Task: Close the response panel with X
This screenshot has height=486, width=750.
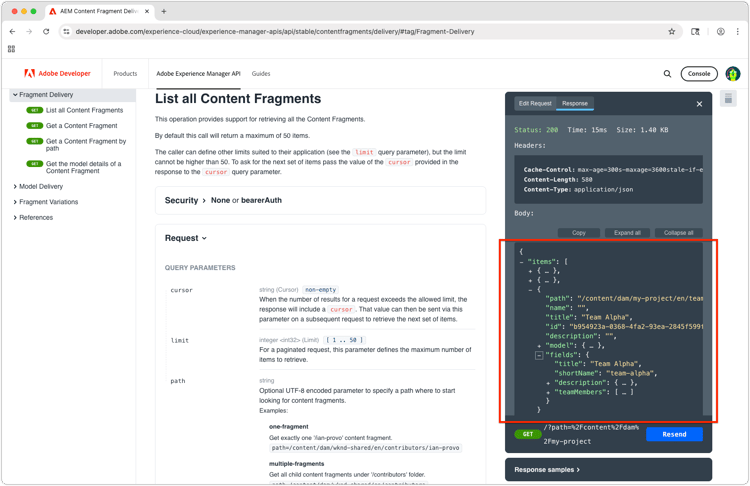Action: (x=699, y=104)
